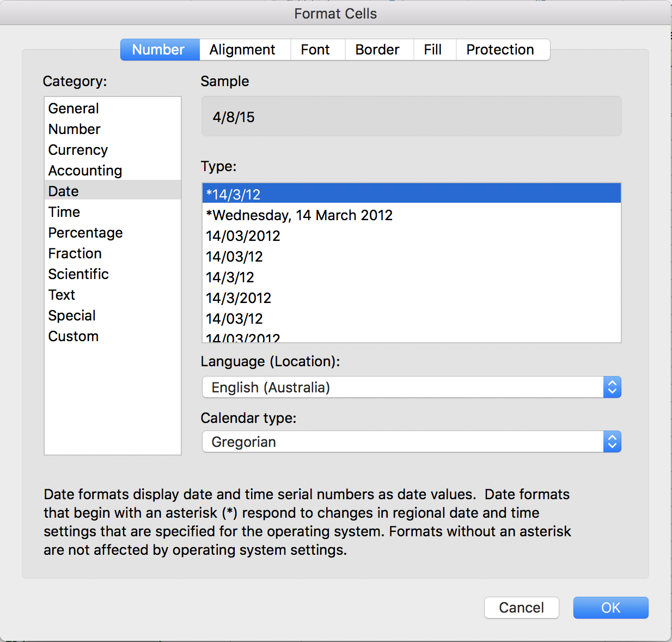Expand the Calendar type Gregorian dropdown
Screen dimensions: 672x642
pos(411,442)
